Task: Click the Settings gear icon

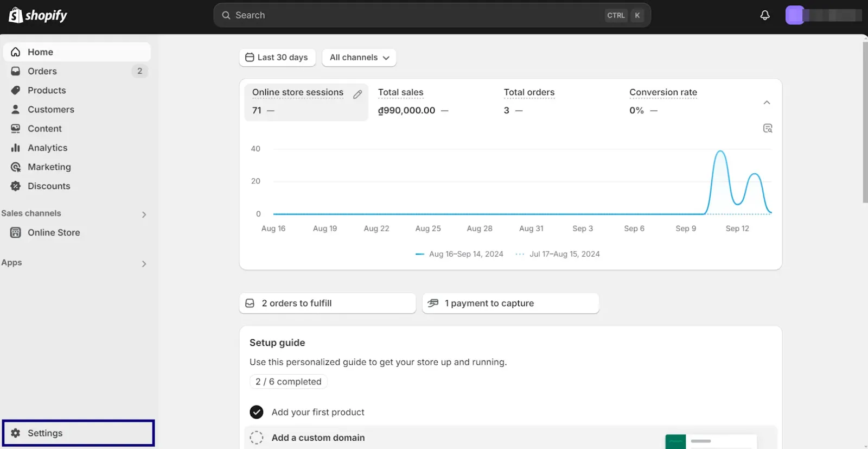Action: pos(16,433)
